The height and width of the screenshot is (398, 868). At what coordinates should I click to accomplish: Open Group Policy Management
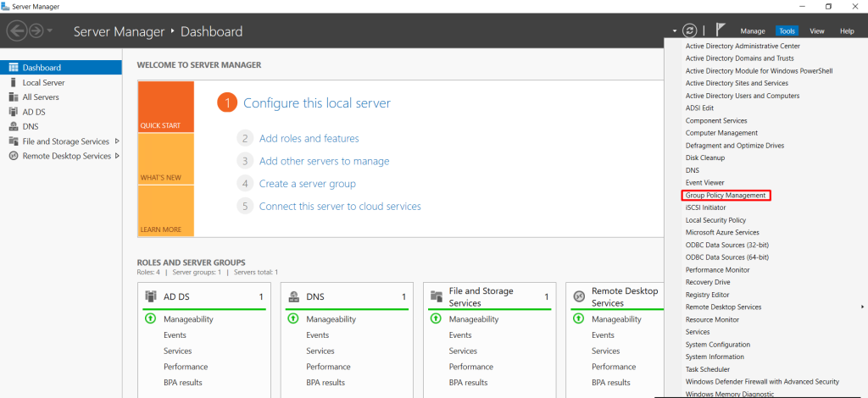(x=726, y=195)
